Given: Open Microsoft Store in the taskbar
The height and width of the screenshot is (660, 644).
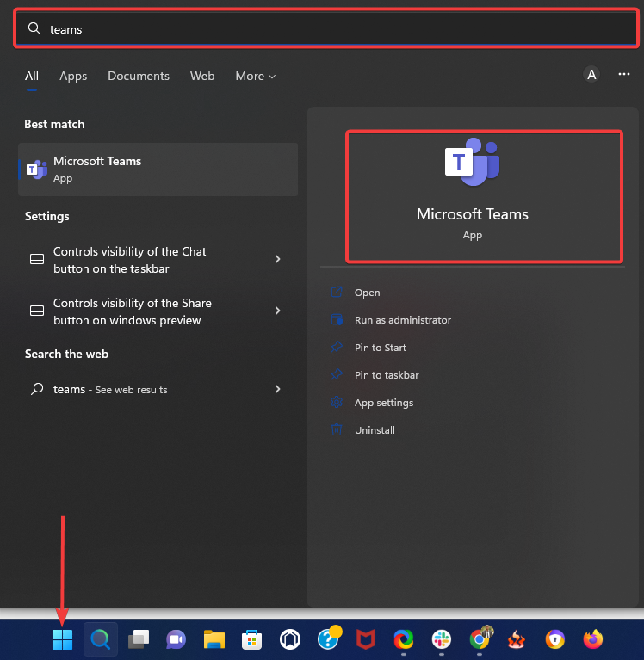Looking at the screenshot, I should 252,639.
